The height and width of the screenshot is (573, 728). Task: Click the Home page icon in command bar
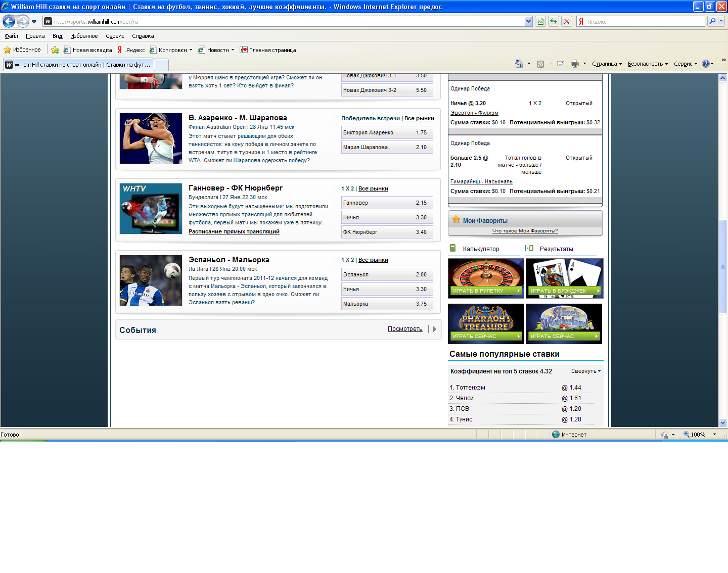pos(519,64)
